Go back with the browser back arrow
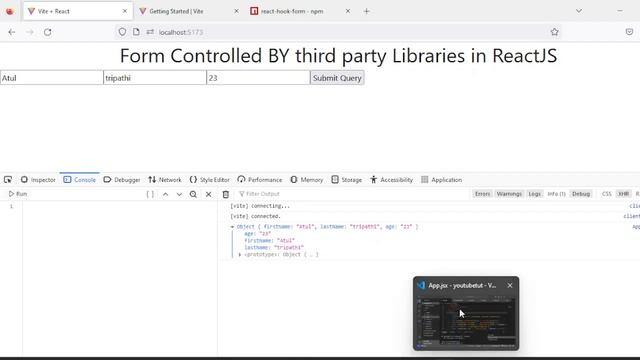Screen dimensions: 640x360 click(x=11, y=32)
